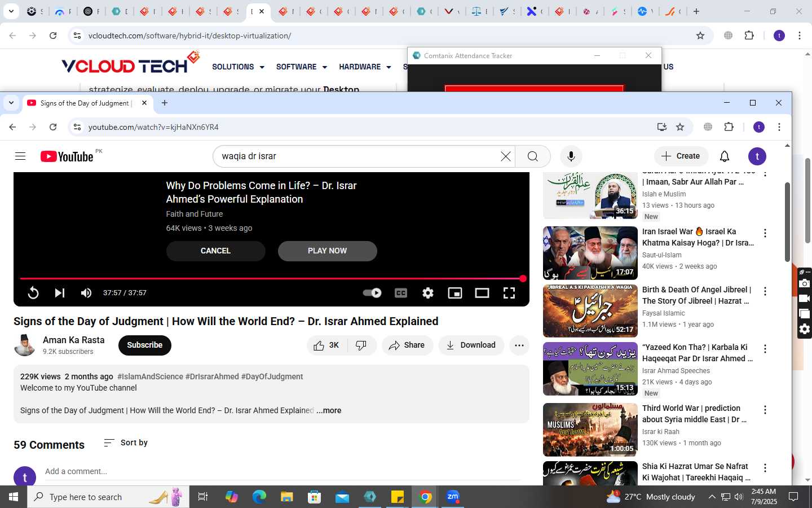Cancel the upcoming autoplay video
Viewport: 812px width, 508px height.
tap(215, 251)
